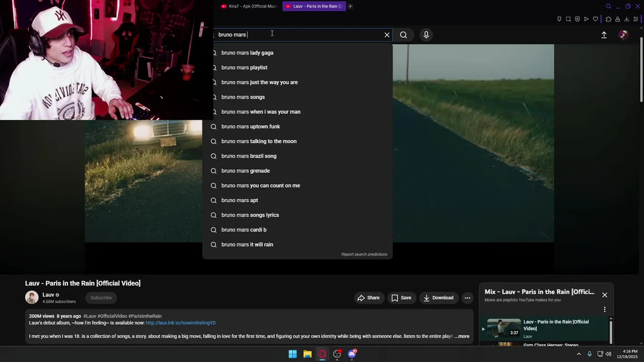Image resolution: width=644 pixels, height=362 pixels.
Task: Open the three-dot more actions under video
Action: pyautogui.click(x=467, y=298)
